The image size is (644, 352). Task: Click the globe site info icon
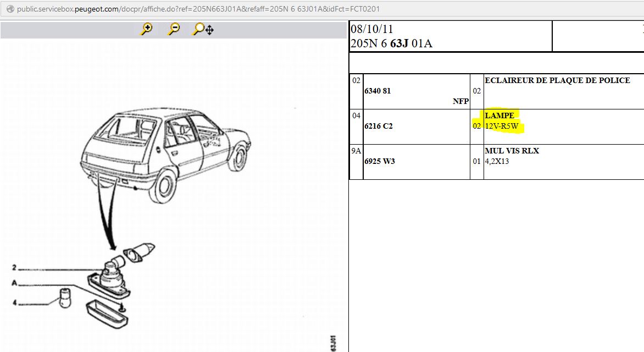[9, 9]
